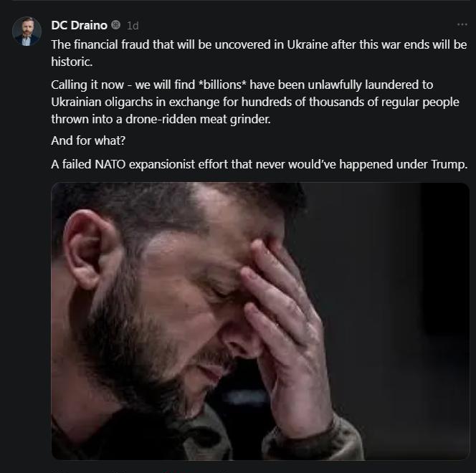Click the line 'And for what?'
This screenshot has height=473, width=476.
88,140
